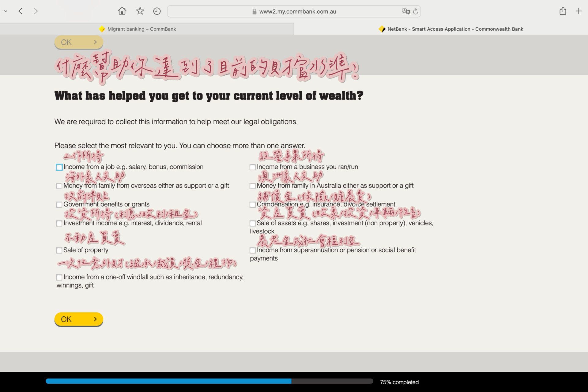Screen dimensions: 588x392
Task: Select the NetBank Smart Access Application tab
Action: 455,29
